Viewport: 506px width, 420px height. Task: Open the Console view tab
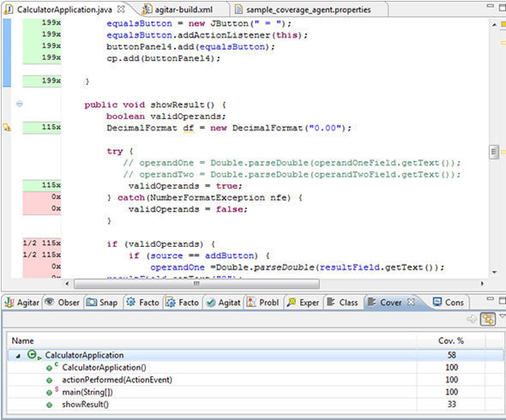click(x=449, y=303)
